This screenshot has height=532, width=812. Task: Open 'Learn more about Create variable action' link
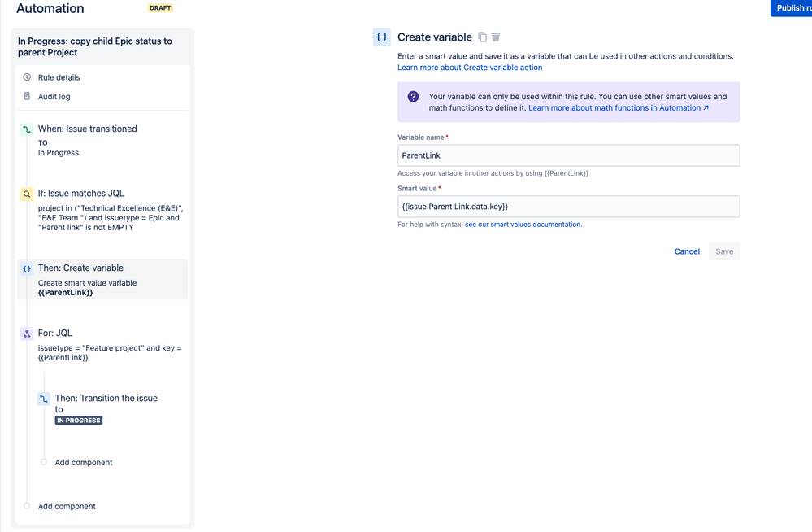click(470, 67)
